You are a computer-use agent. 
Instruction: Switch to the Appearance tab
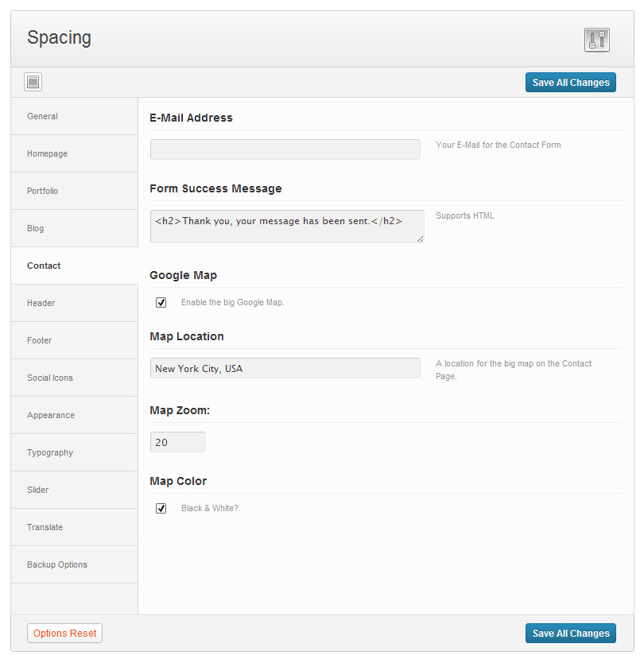(x=75, y=415)
